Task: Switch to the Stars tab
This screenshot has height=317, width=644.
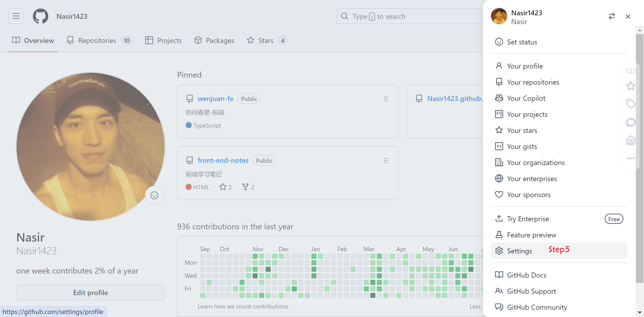Action: [x=267, y=40]
